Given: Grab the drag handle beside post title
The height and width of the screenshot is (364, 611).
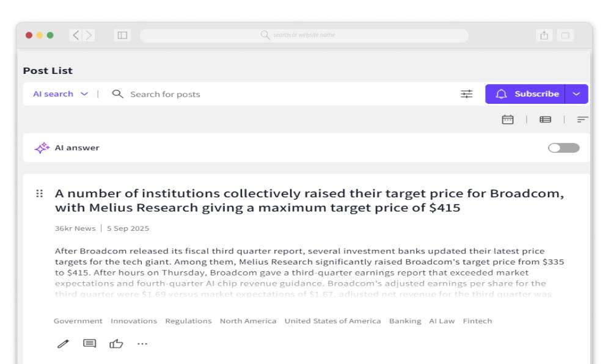Looking at the screenshot, I should (40, 194).
